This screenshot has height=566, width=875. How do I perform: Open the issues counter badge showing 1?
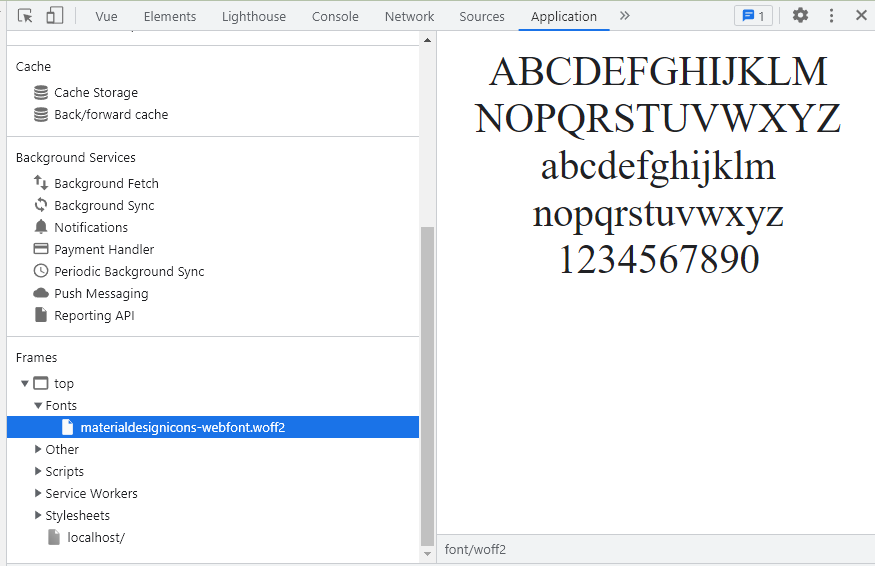pos(753,16)
